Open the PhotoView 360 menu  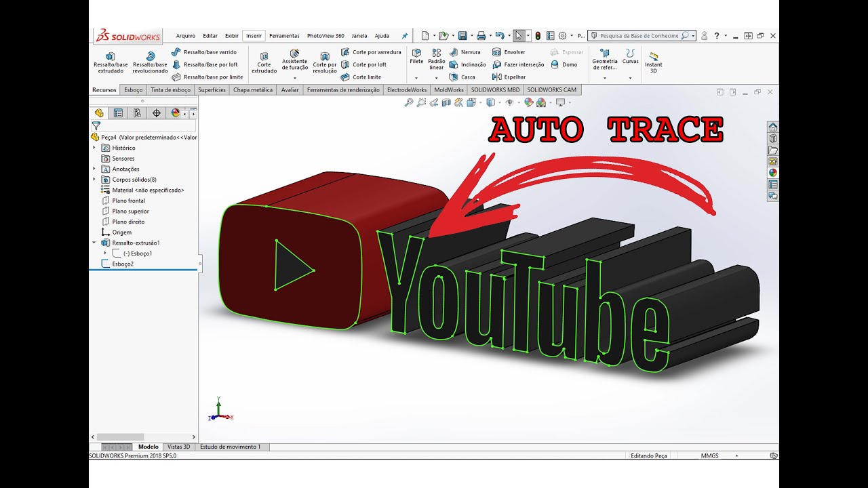pos(325,36)
